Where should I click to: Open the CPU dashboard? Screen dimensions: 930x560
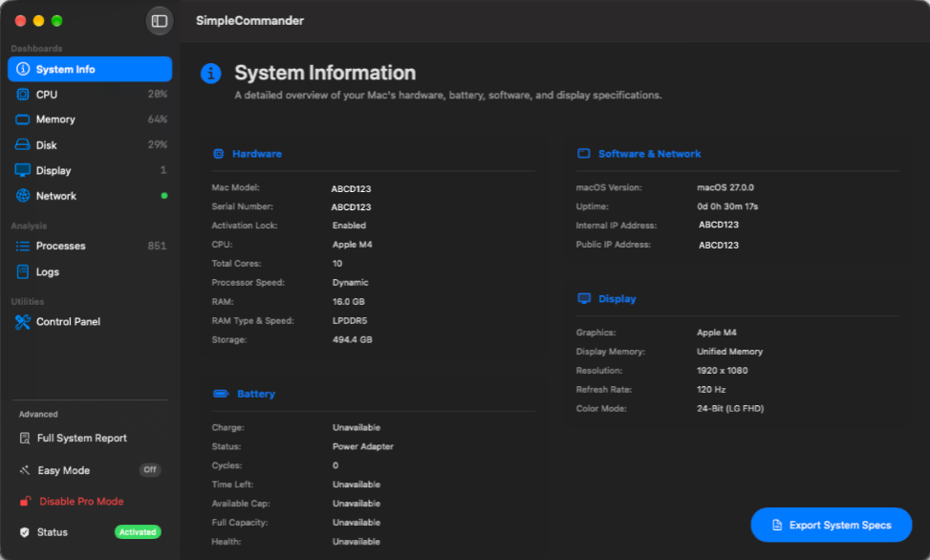coord(90,95)
